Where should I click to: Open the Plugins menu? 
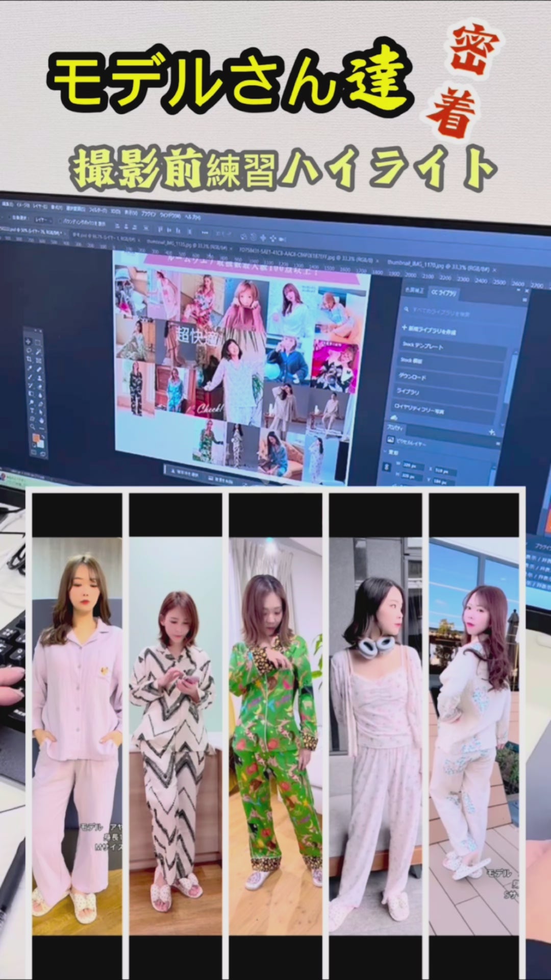tap(148, 213)
